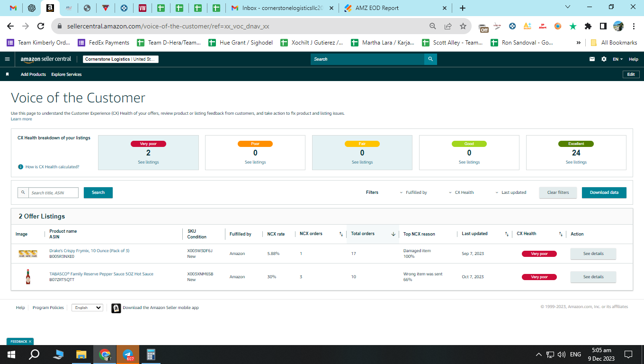
Task: Click Program Policies footer link
Action: 48,308
